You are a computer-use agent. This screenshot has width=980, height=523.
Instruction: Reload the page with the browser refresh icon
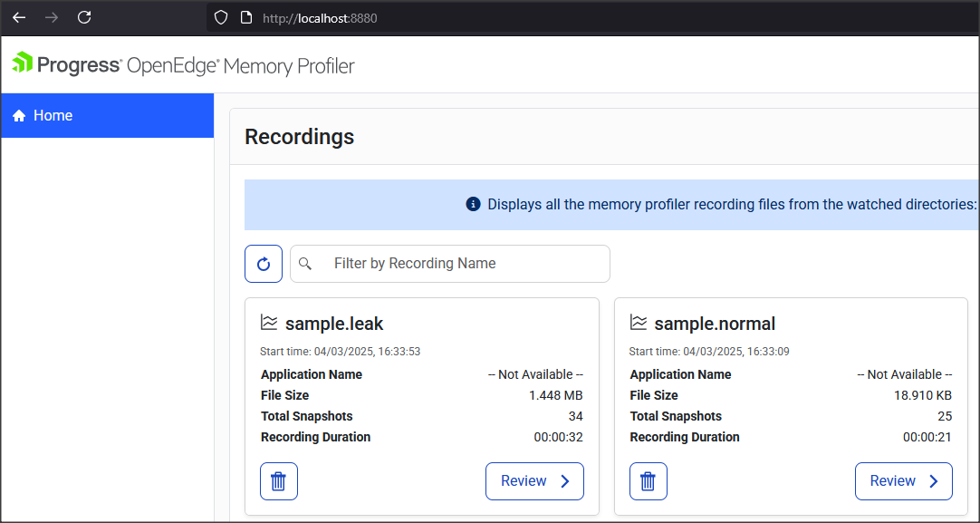click(x=84, y=17)
